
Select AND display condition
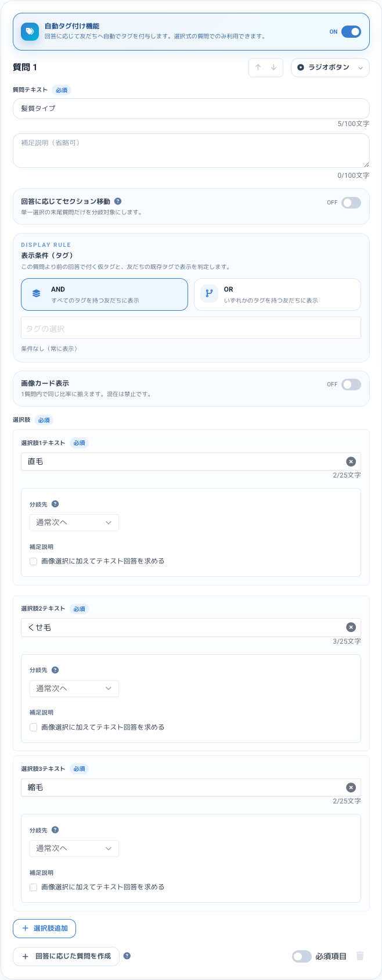coord(104,295)
